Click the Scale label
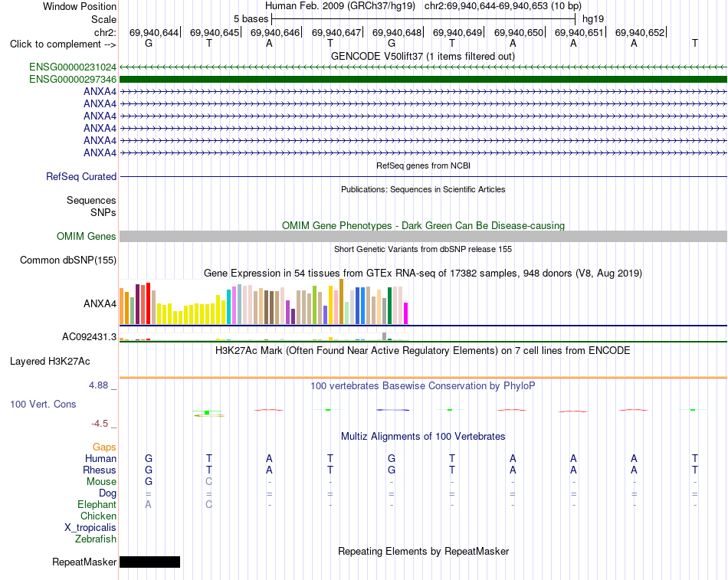The width and height of the screenshot is (728, 580). 103,19
